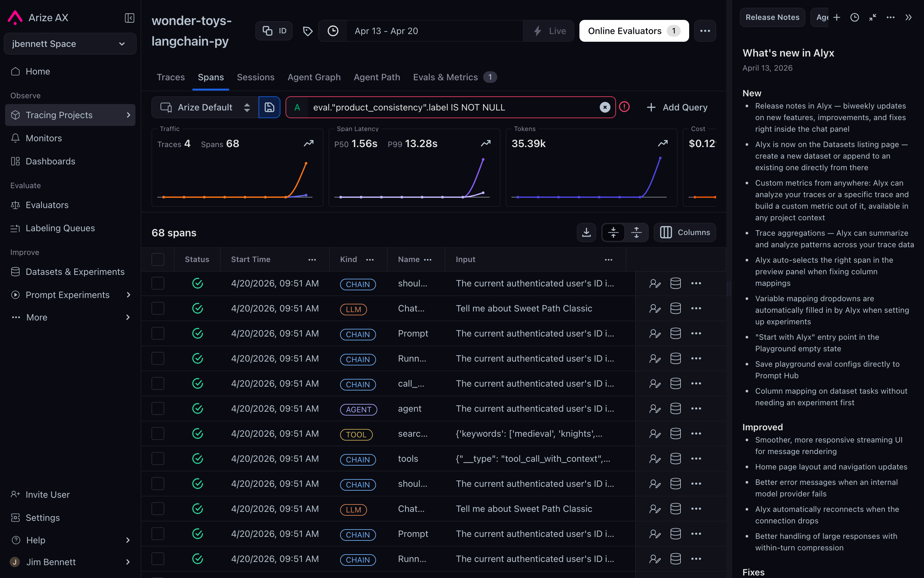
Task: Show the query error warning icon
Action: pos(624,107)
